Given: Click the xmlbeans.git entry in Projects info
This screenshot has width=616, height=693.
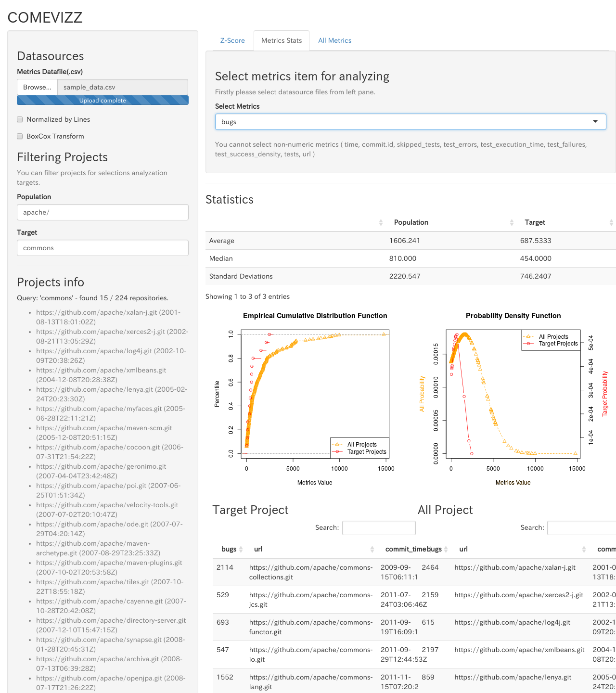Looking at the screenshot, I should pyautogui.click(x=101, y=375).
